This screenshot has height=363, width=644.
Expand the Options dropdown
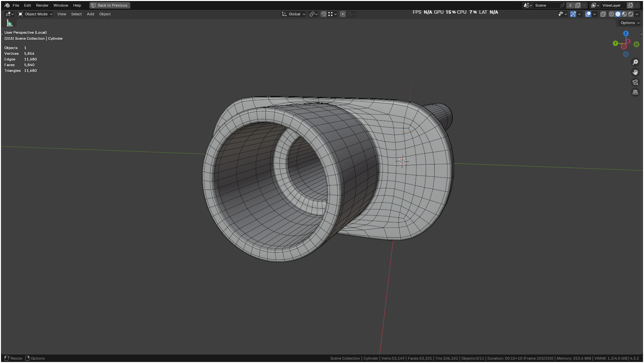coord(630,23)
